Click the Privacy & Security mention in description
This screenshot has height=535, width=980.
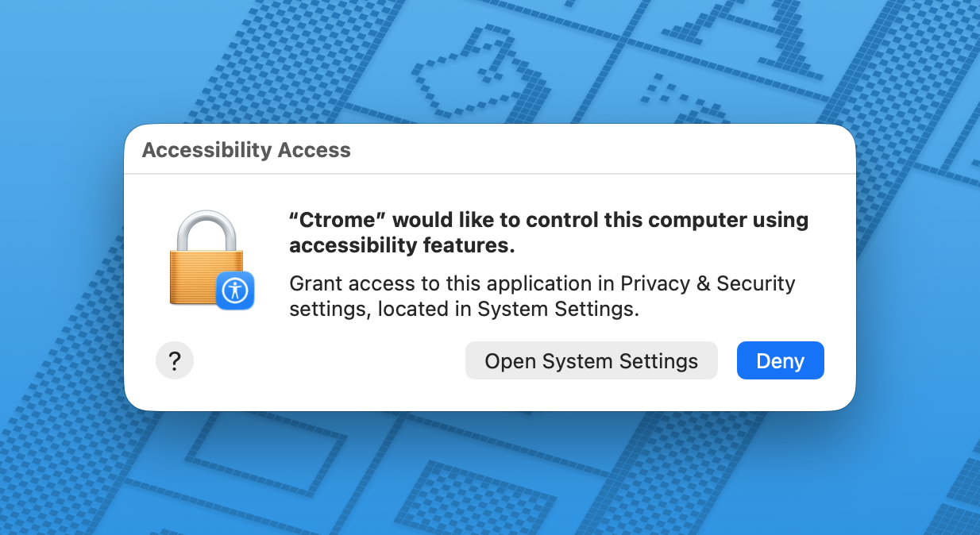coord(706,283)
